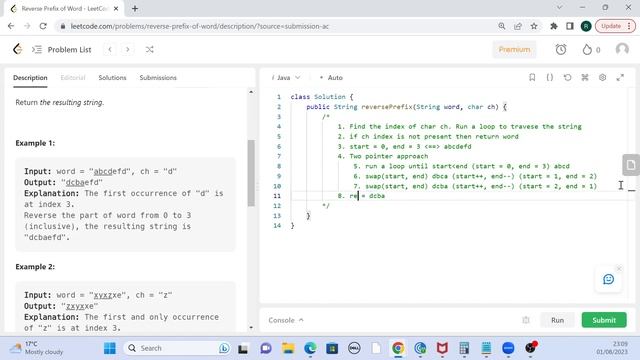Viewport: 640px width, 360px height.
Task: Reset code to default with undo icon
Action: pos(567,77)
